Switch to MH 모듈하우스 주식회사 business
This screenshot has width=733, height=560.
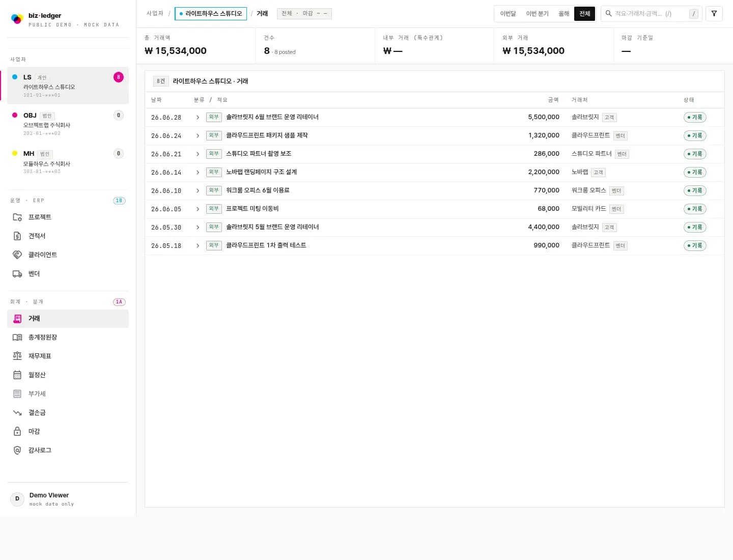tap(68, 162)
